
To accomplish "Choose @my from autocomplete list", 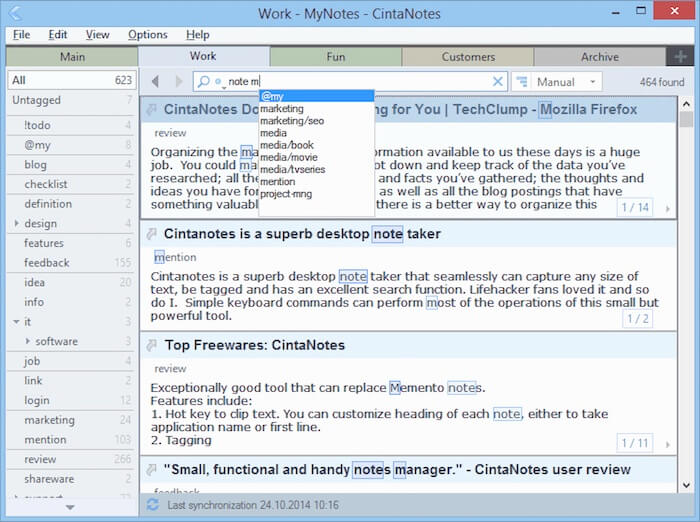I will point(316,96).
